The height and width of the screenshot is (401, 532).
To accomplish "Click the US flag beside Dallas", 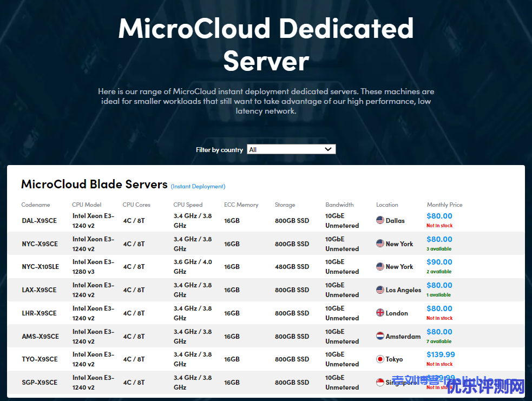I will coord(380,220).
